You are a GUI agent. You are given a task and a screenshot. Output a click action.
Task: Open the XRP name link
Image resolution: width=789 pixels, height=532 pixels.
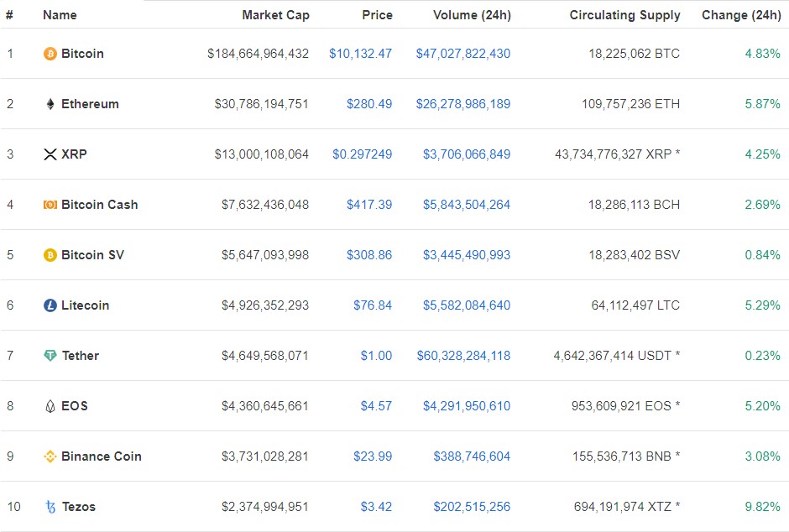point(74,154)
